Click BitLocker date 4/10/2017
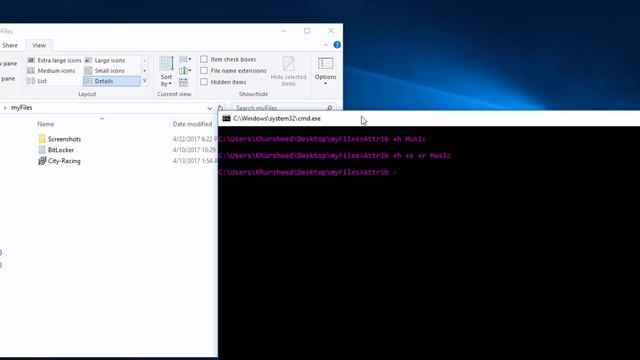Viewport: 640px width, 360px height. (195, 150)
